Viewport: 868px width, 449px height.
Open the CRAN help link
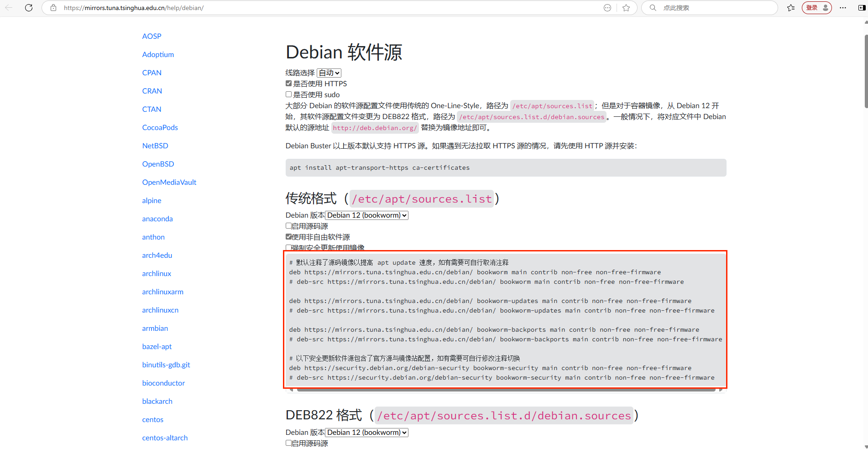pos(152,91)
